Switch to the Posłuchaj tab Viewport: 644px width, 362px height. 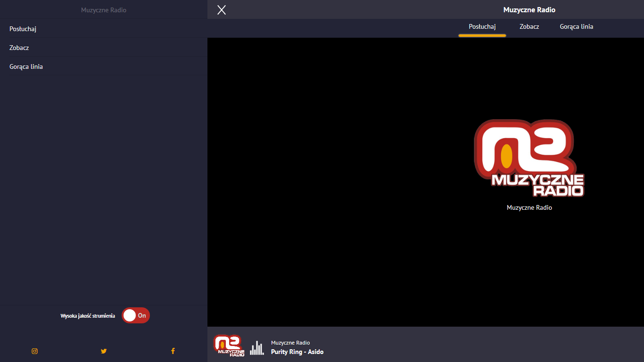[482, 27]
